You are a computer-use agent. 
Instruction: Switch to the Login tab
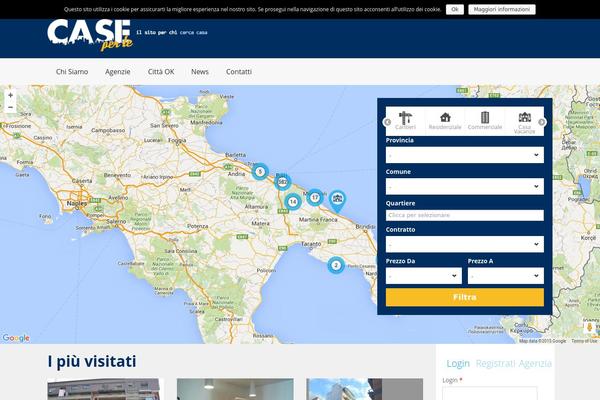[x=458, y=363]
